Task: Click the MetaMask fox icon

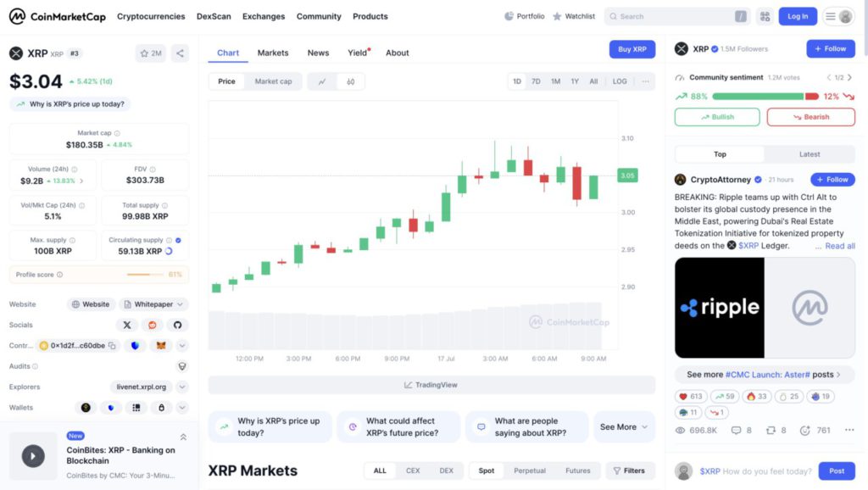Action: pyautogui.click(x=160, y=346)
